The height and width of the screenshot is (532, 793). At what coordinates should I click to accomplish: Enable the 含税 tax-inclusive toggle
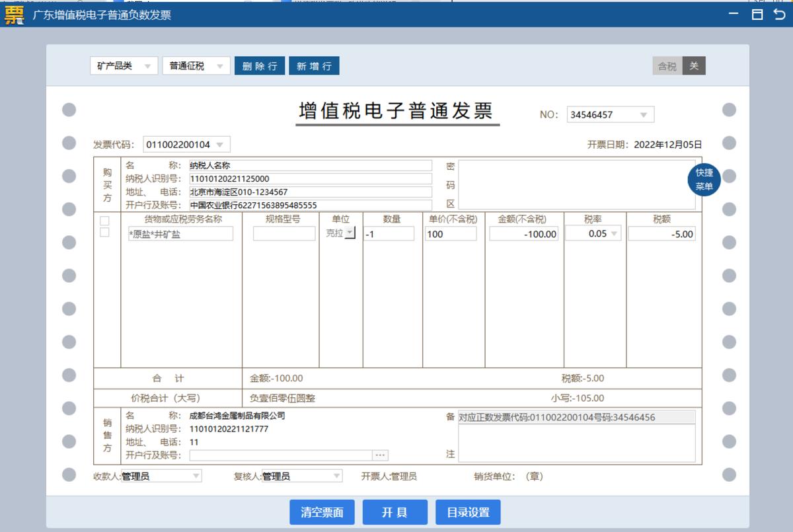(x=667, y=65)
